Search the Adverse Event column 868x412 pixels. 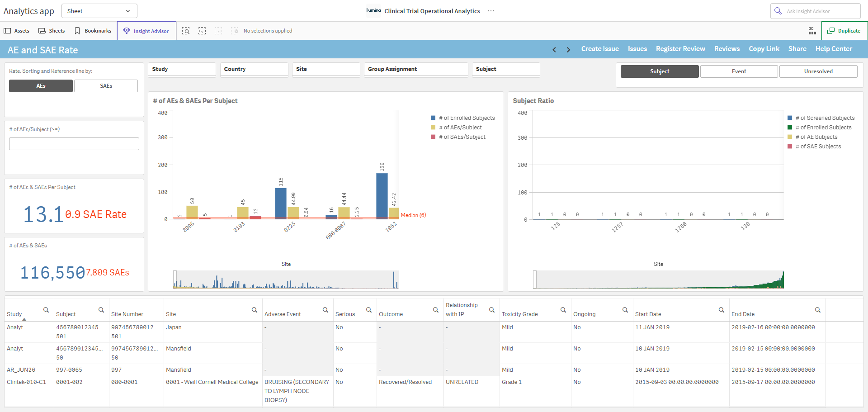[325, 310]
